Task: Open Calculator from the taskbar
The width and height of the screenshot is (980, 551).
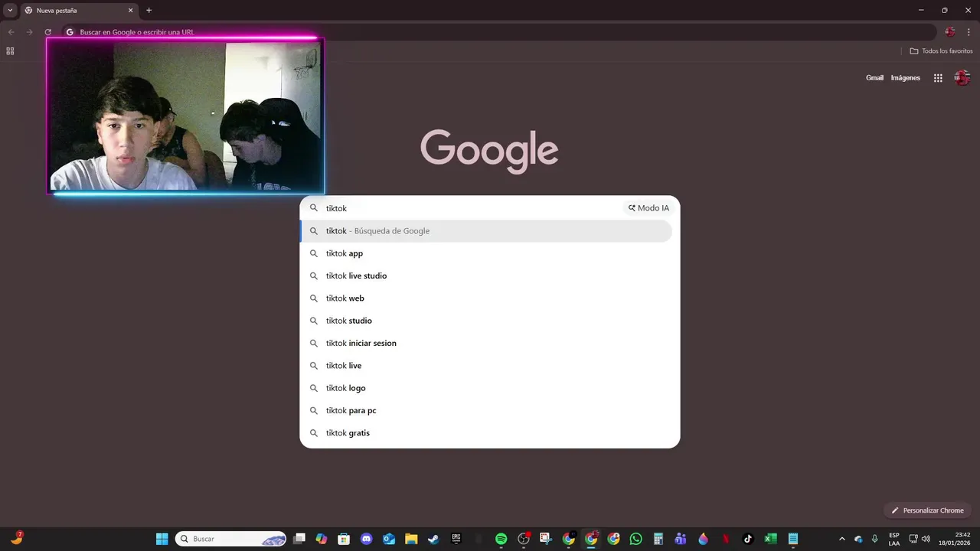Action: [x=658, y=539]
